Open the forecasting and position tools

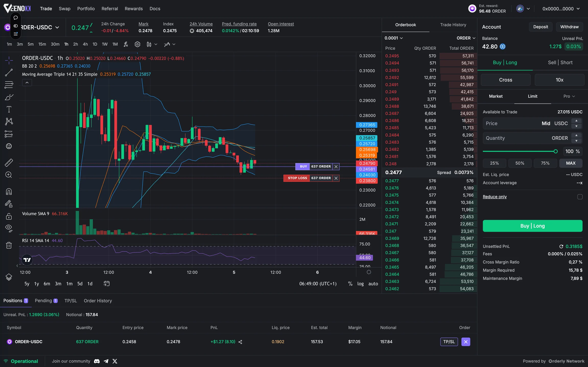[9, 134]
